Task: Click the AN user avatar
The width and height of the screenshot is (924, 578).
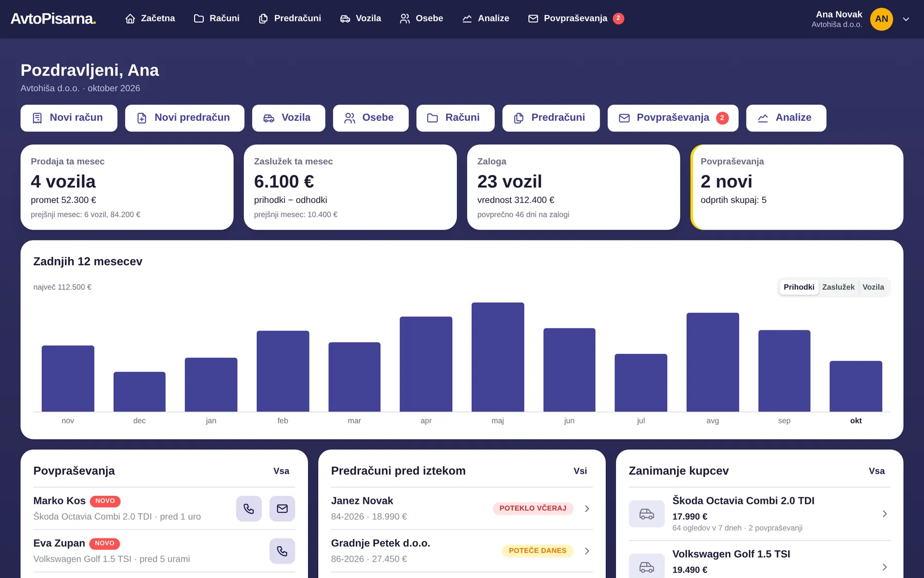Action: pos(881,19)
